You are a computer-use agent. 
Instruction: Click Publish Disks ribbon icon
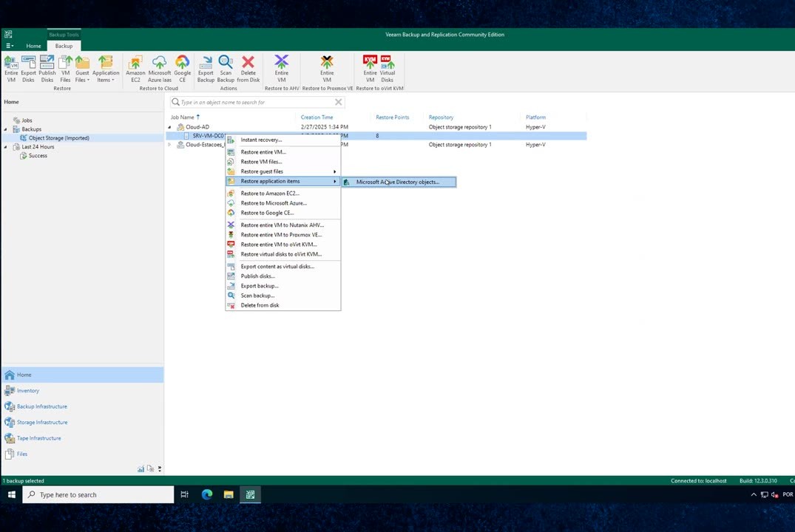coord(47,69)
